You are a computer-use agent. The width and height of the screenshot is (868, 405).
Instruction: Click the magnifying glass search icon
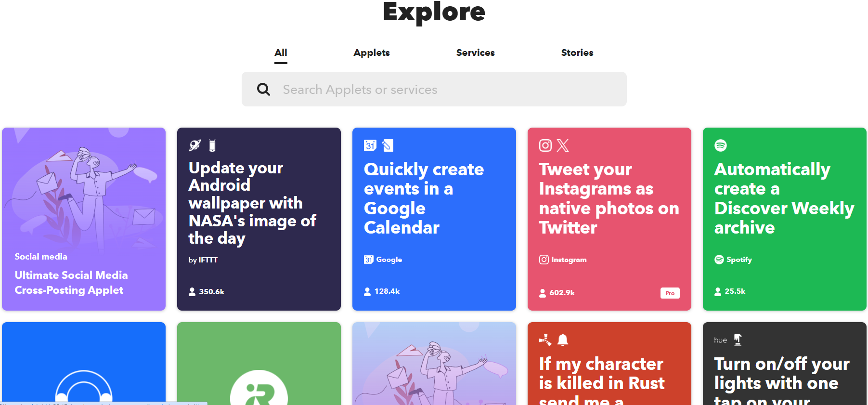[x=263, y=89]
